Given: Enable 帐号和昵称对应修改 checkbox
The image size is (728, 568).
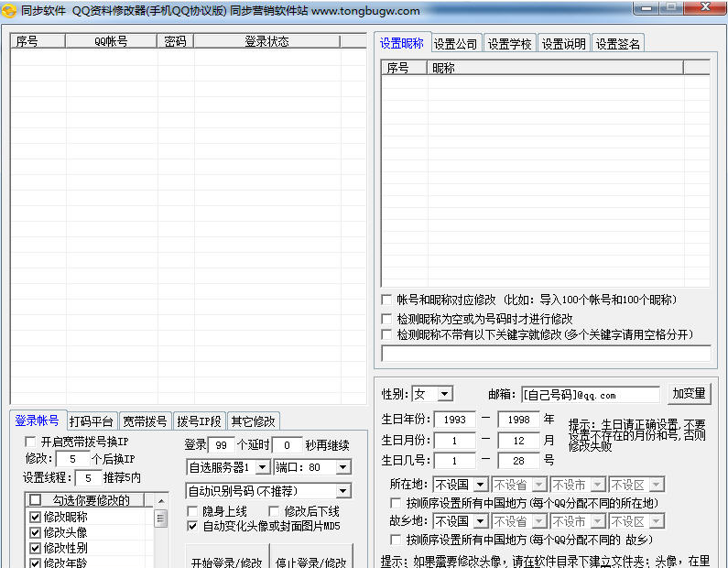Looking at the screenshot, I should pos(386,300).
